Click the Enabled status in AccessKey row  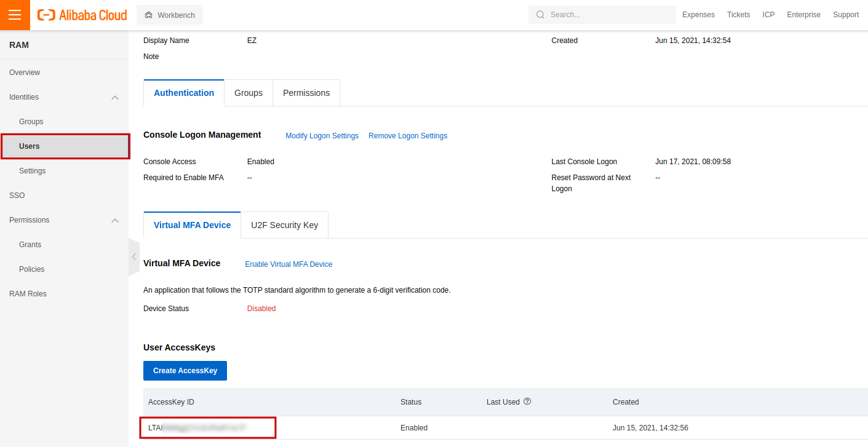coord(414,428)
